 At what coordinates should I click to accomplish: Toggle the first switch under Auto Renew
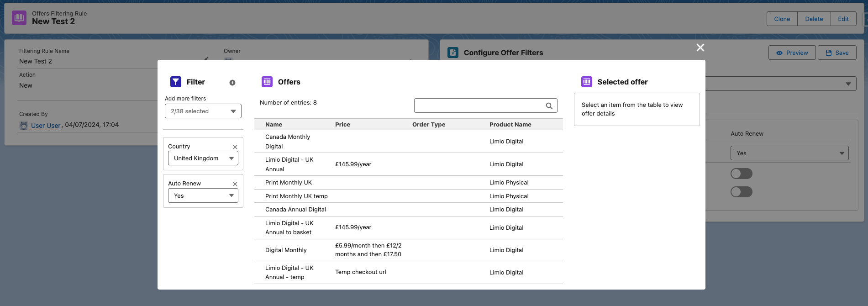tap(742, 174)
